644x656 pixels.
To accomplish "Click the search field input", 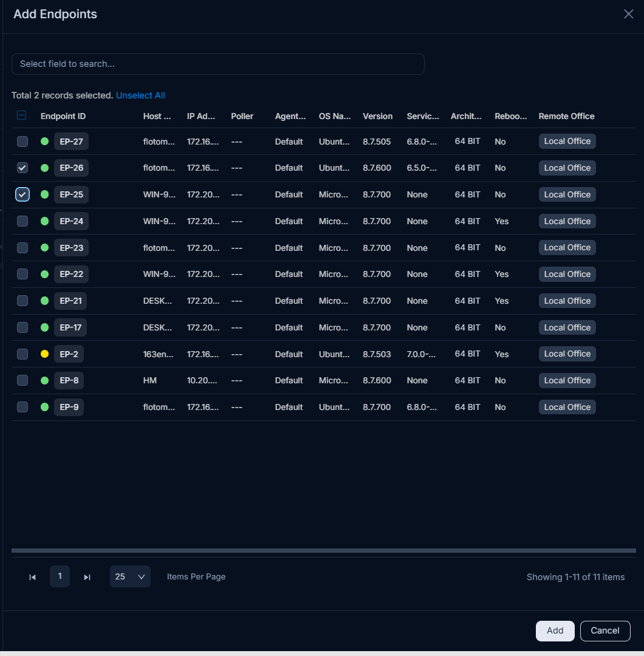I will pos(218,64).
